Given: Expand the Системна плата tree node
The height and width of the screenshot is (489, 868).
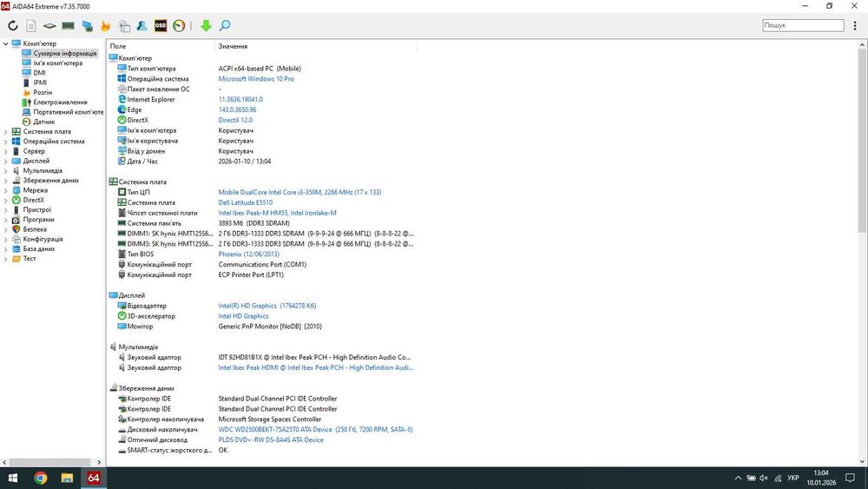Looking at the screenshot, I should point(5,132).
